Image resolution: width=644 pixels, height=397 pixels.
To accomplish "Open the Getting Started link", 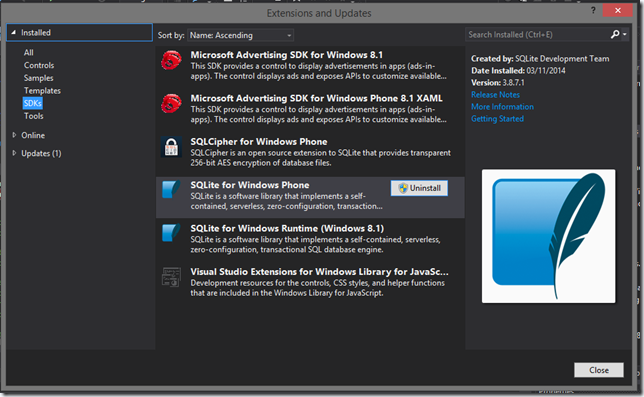I will (x=497, y=119).
